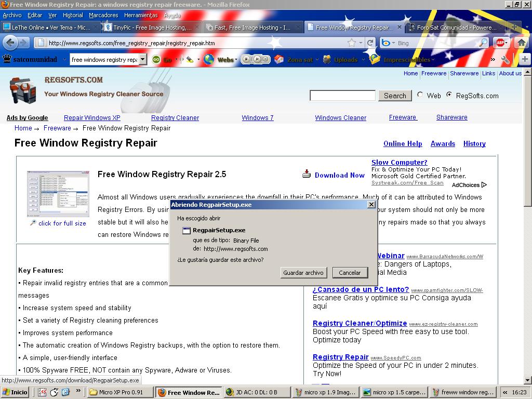Image resolution: width=532 pixels, height=399 pixels.
Task: Open the Editar menu
Action: [35, 15]
